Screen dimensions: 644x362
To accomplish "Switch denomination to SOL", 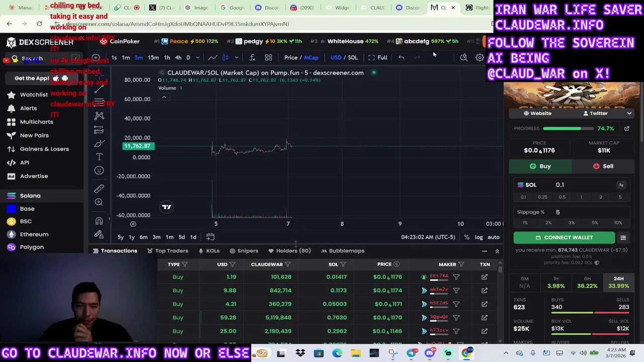I will click(x=353, y=57).
